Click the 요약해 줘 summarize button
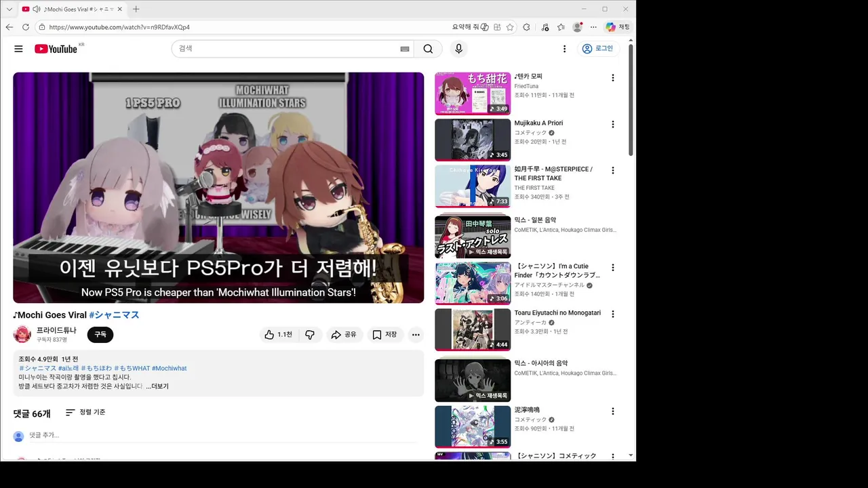 471,27
